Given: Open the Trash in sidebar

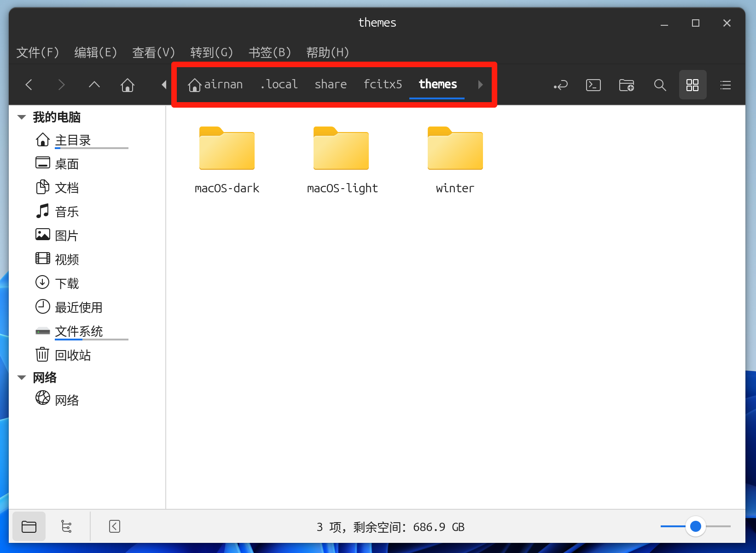Looking at the screenshot, I should 72,355.
